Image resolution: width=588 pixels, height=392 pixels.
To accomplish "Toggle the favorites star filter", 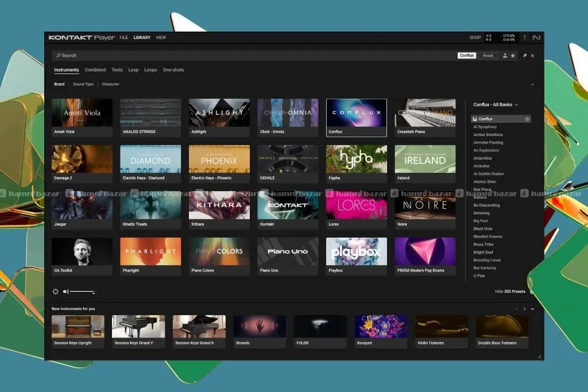I will tap(513, 56).
